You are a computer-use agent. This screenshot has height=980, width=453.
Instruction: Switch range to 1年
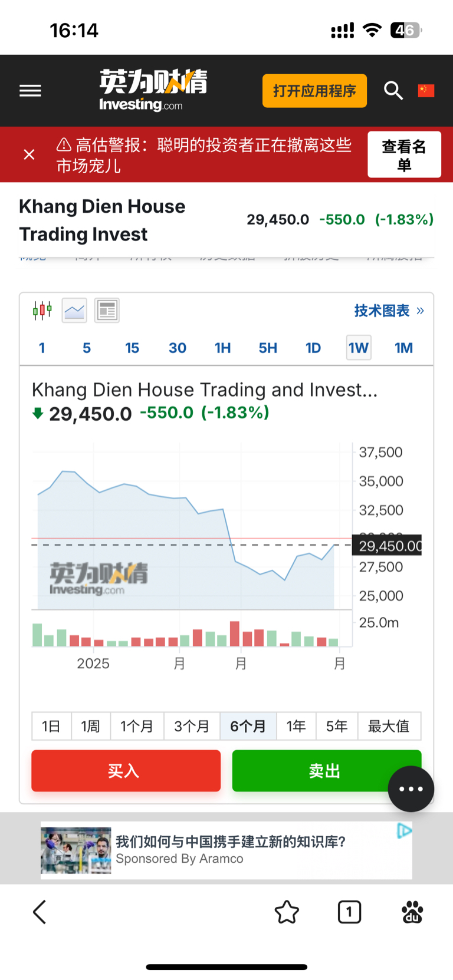[297, 726]
